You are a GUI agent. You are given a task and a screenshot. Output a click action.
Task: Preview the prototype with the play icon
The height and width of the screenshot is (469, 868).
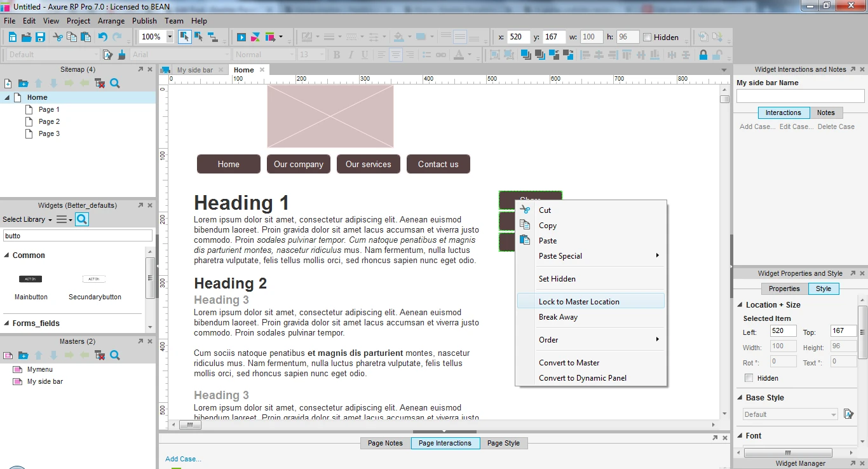click(241, 37)
